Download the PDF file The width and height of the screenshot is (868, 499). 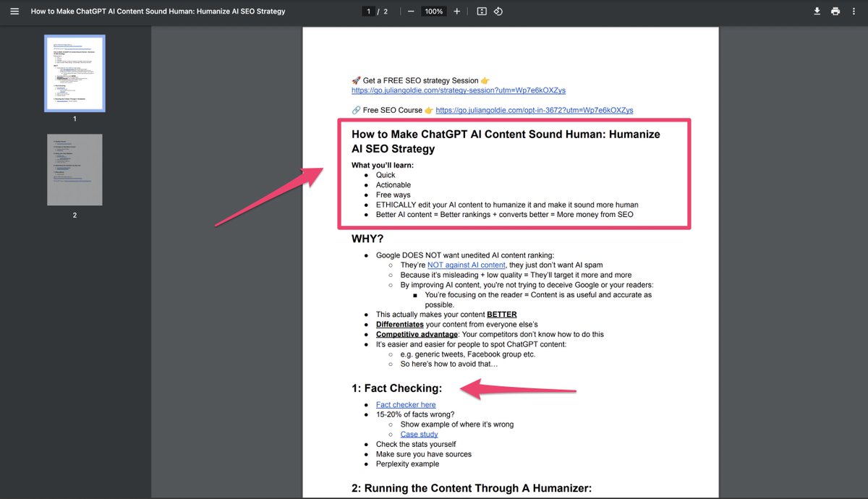(x=817, y=12)
